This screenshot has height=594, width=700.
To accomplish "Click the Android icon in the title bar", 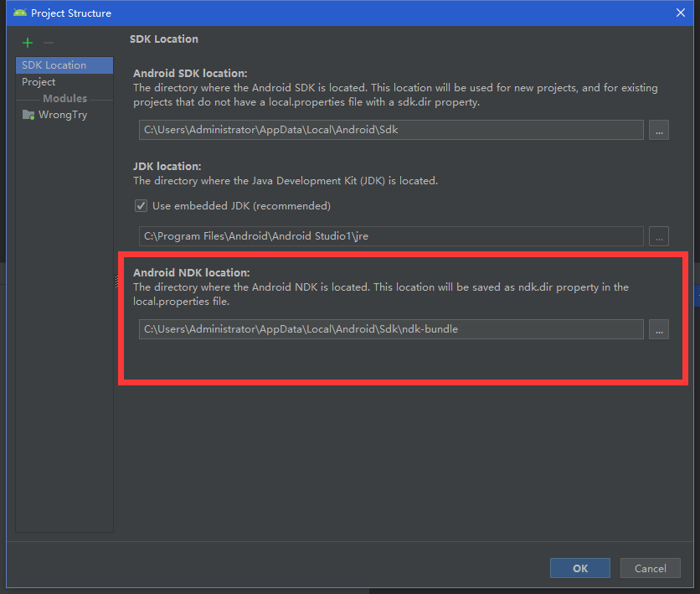I will coord(20,13).
